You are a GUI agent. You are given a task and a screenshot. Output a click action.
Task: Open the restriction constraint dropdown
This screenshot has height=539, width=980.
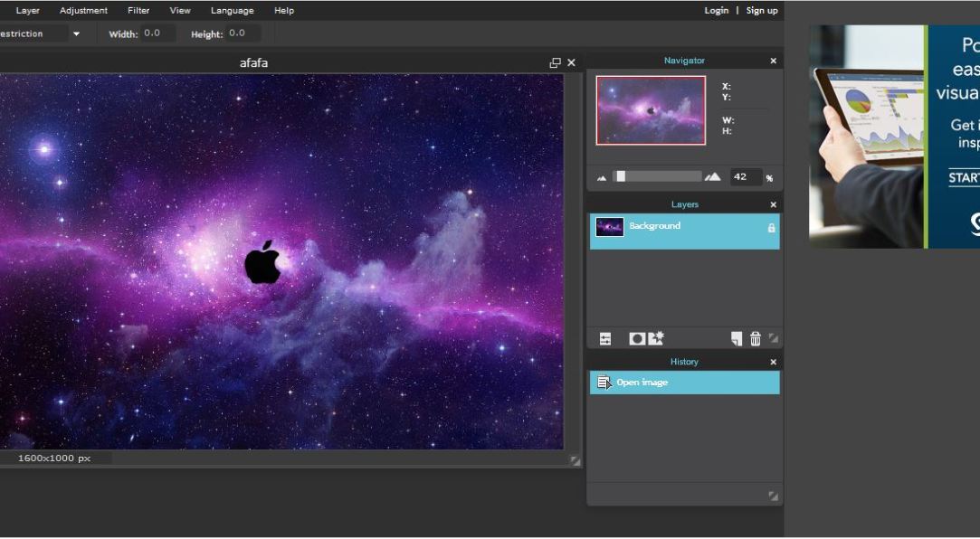click(x=76, y=34)
